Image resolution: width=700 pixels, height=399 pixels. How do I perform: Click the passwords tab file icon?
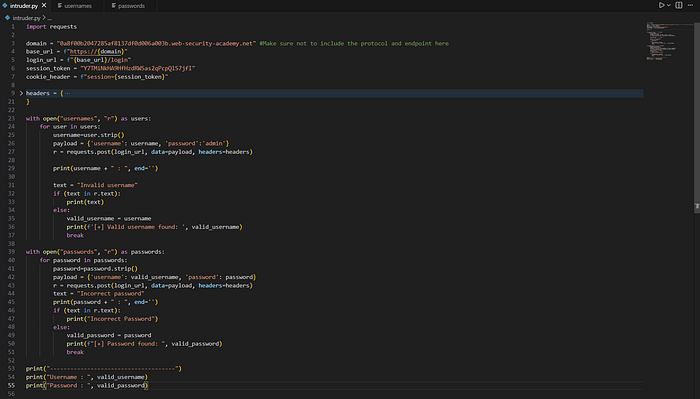(113, 6)
